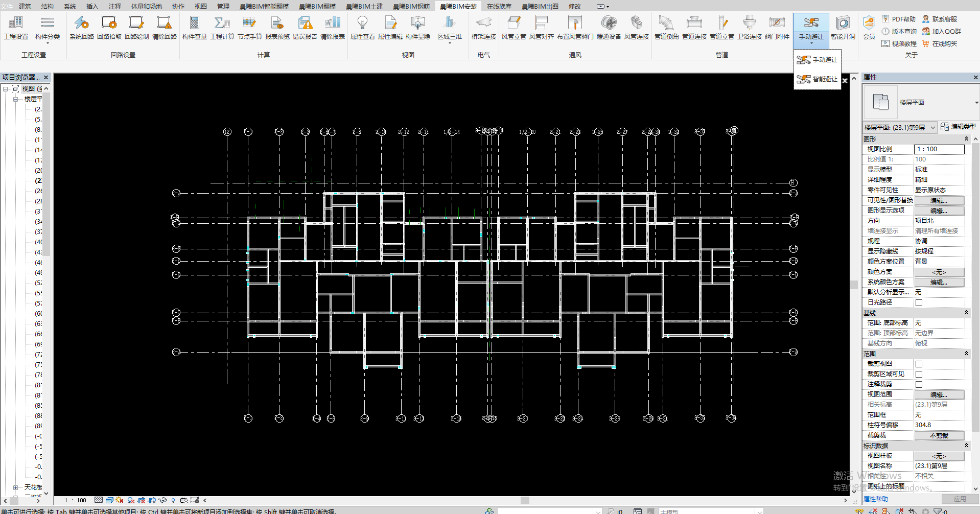
Task: Toggle 构件显隐 component visibility tool
Action: pos(418,28)
